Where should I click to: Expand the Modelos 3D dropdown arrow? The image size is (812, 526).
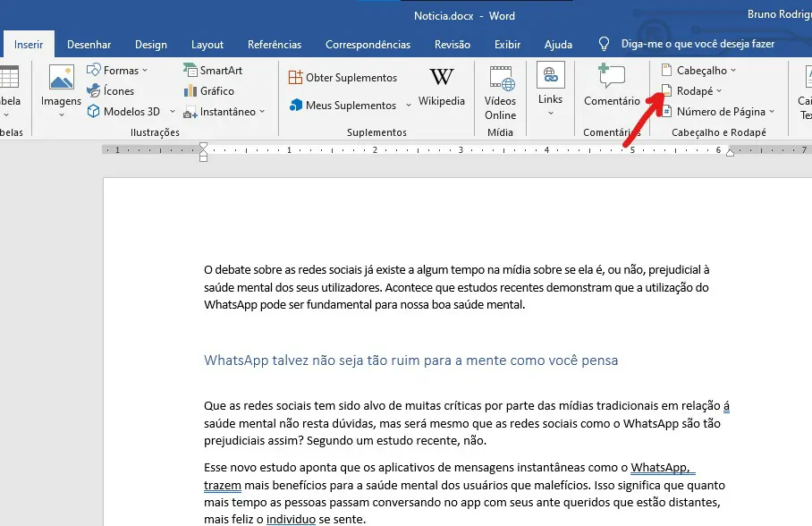(173, 112)
